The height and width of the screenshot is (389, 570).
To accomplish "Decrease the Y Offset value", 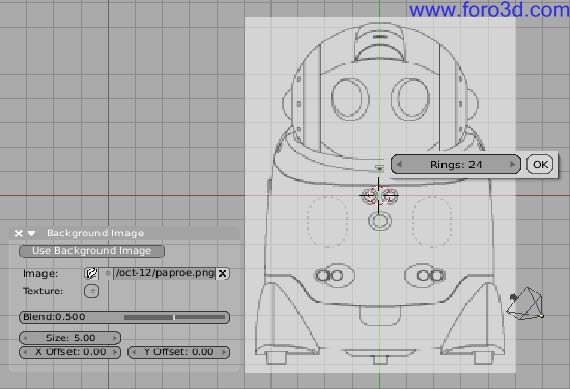I will (x=135, y=352).
